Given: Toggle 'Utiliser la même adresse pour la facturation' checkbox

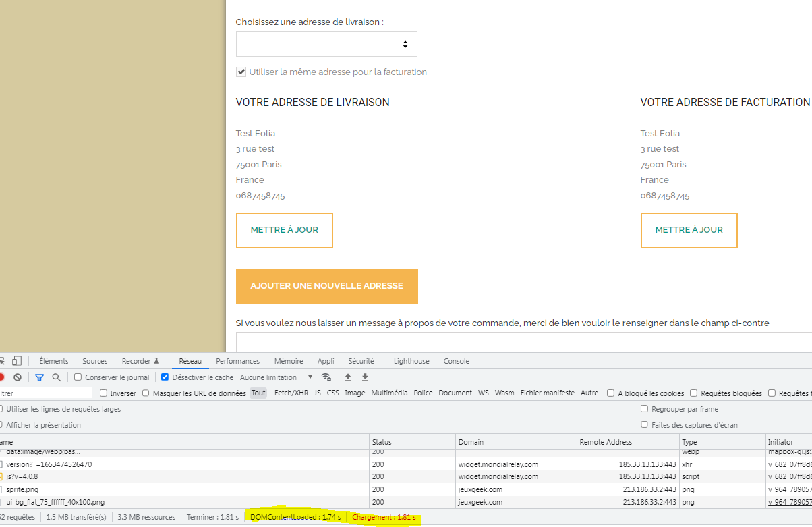Looking at the screenshot, I should pyautogui.click(x=241, y=72).
